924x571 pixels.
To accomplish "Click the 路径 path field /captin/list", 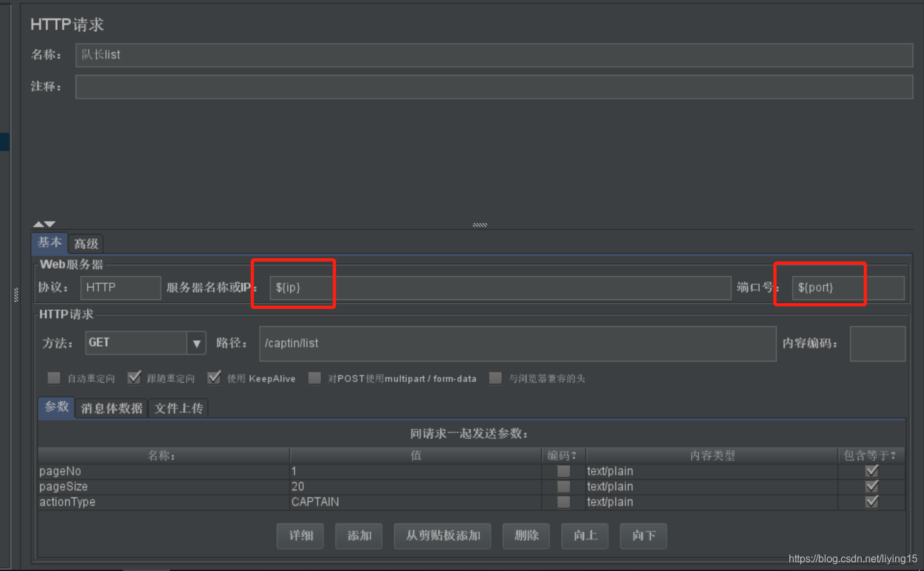I will click(x=517, y=343).
